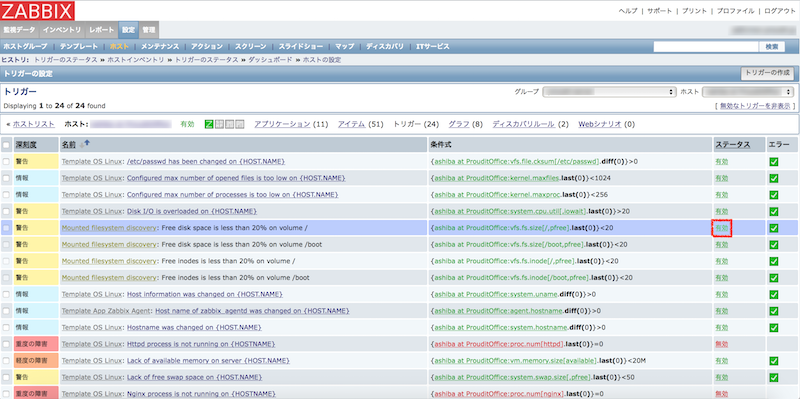The image size is (800, 399).
Task: Click green check icon in system.hostname row
Action: 774,328
